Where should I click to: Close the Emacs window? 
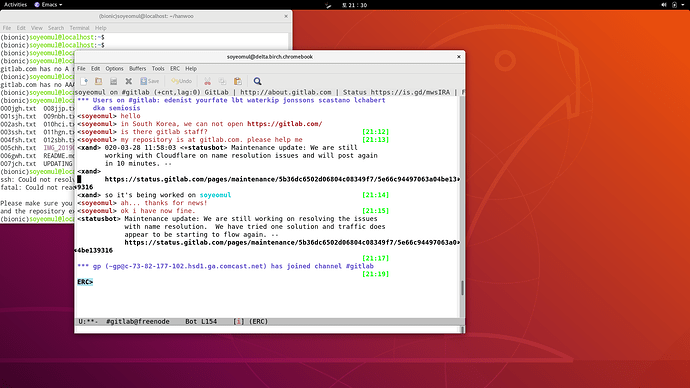coord(459,57)
